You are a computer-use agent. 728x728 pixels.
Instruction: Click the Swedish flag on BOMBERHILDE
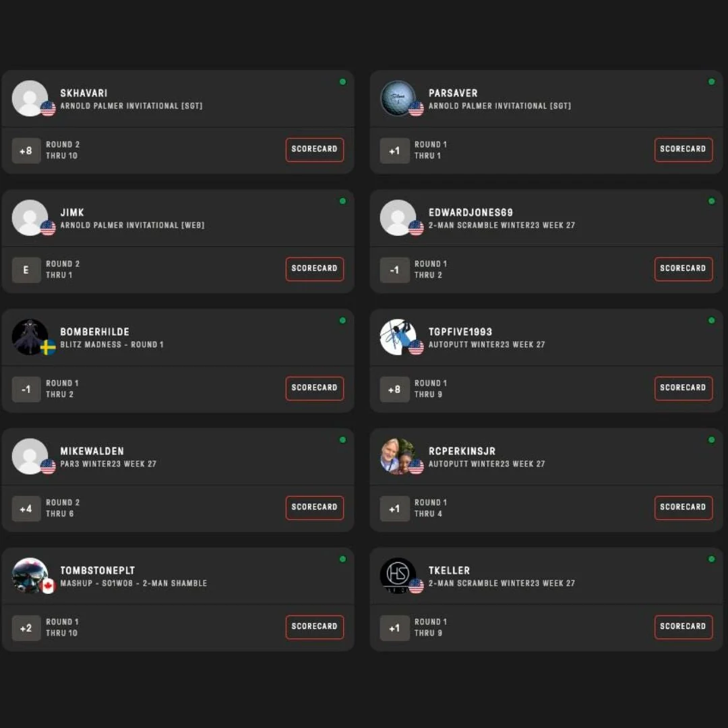(48, 347)
